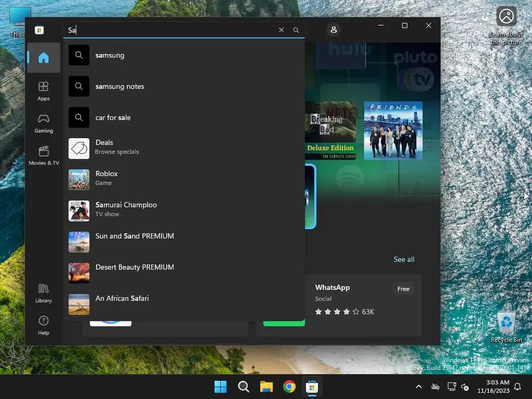Open Sun and Sand PREMIUM suggestion
Image resolution: width=532 pixels, height=399 pixels.
183,242
